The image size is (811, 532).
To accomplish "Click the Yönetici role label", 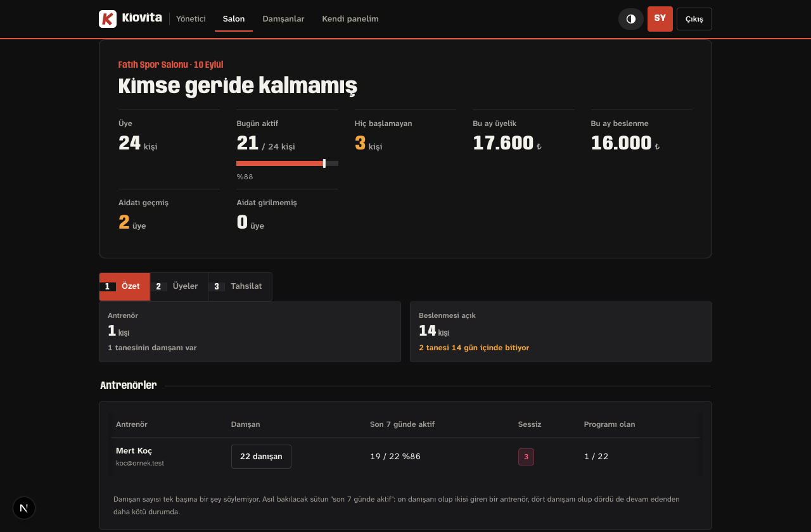I will [x=191, y=19].
